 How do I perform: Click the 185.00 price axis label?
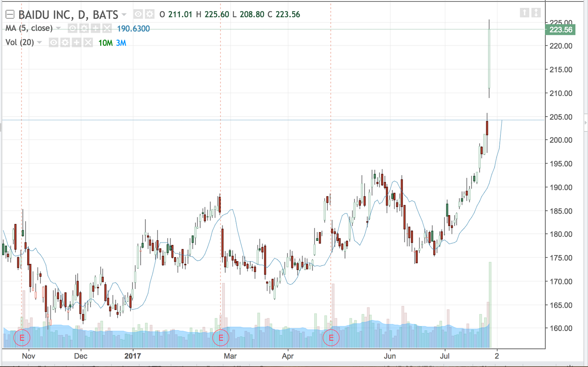click(560, 211)
